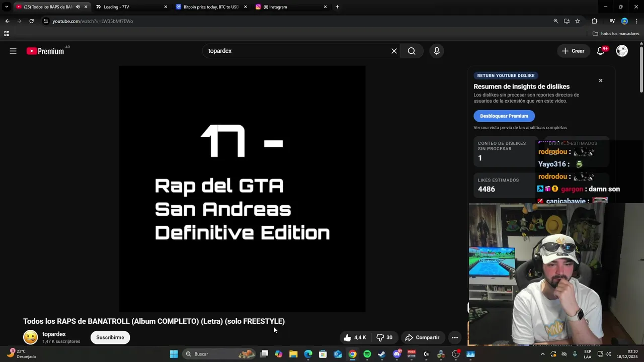This screenshot has width=644, height=362.
Task: Dislike the video showing 30
Action: tap(384, 337)
